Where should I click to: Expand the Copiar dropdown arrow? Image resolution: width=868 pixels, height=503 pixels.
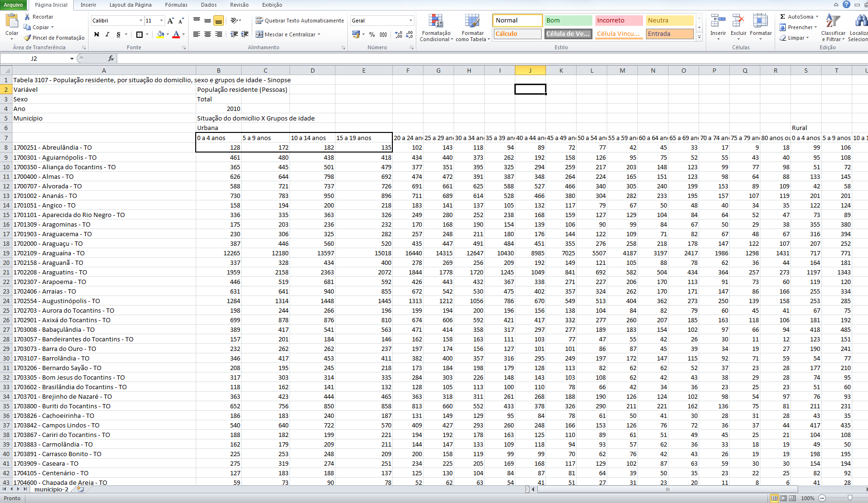point(52,27)
